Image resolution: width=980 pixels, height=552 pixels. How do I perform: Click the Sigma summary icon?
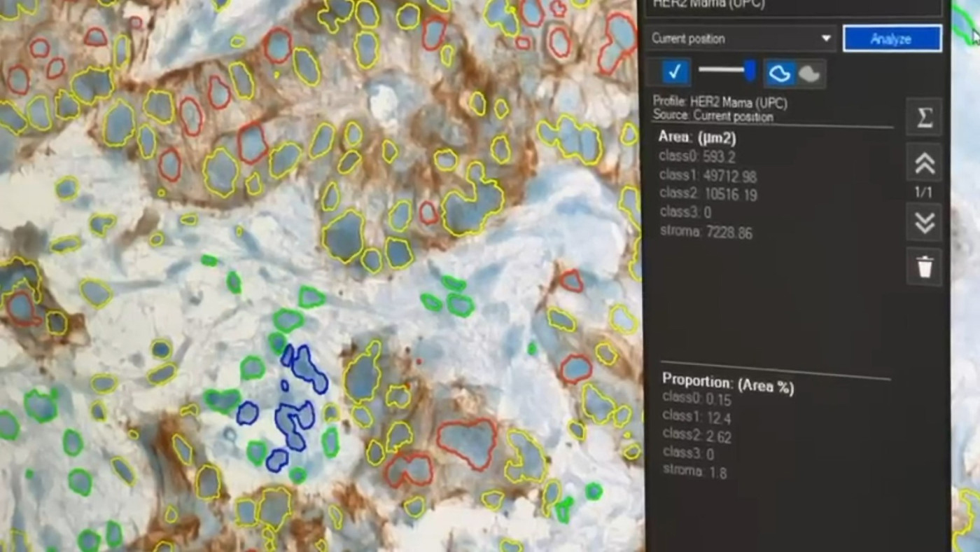pos(924,118)
